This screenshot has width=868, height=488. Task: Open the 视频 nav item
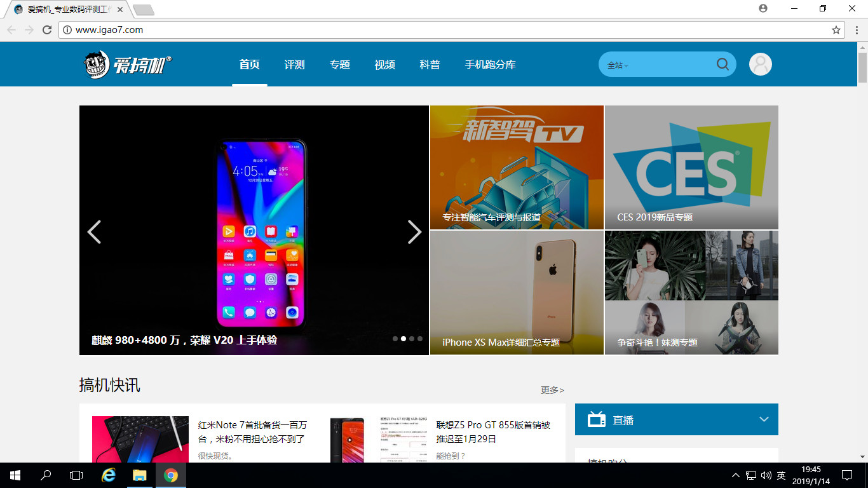(x=384, y=64)
